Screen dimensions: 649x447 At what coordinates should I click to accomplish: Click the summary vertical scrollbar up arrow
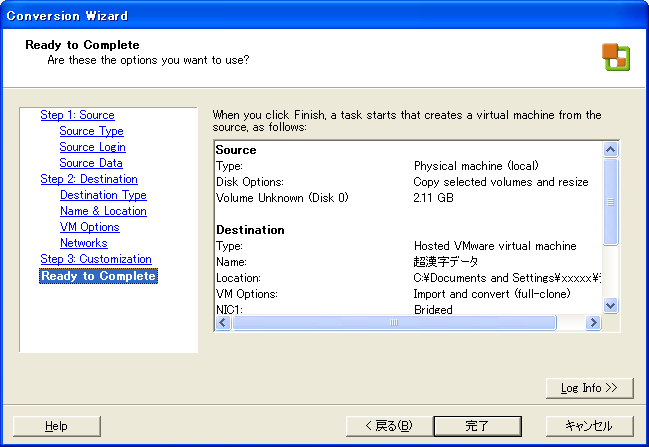[610, 149]
